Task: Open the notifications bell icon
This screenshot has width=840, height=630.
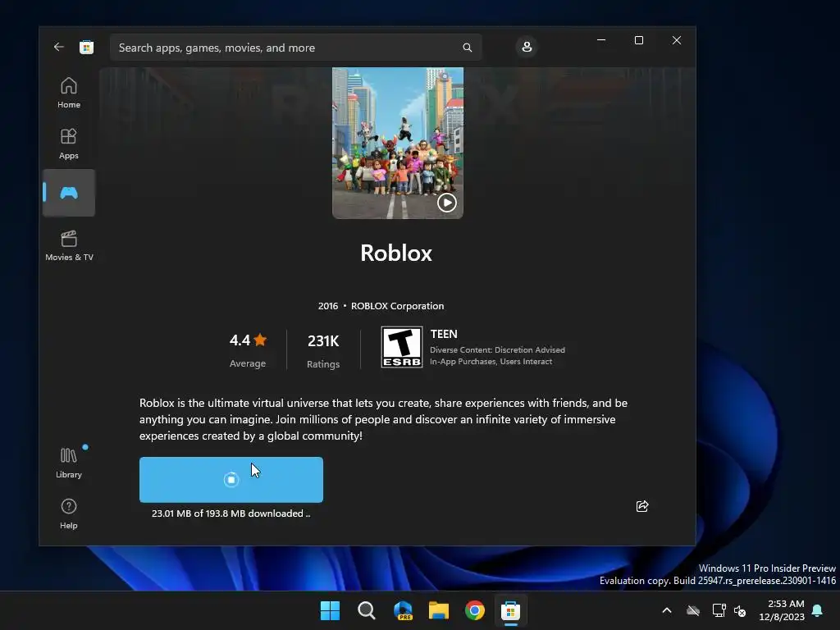Action: pos(818,610)
